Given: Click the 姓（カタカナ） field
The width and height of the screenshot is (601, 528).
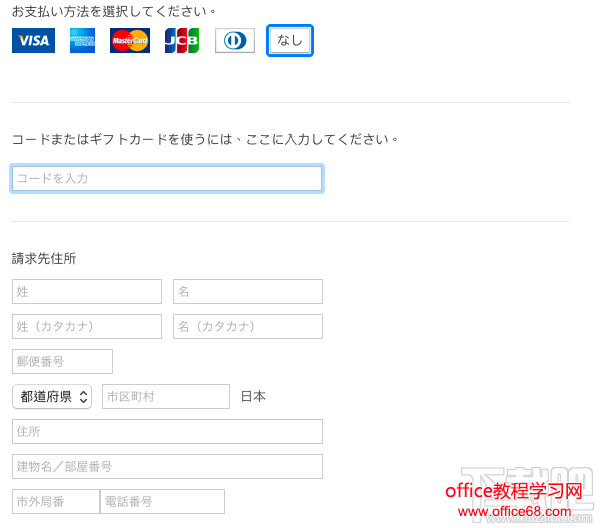Looking at the screenshot, I should [x=87, y=327].
